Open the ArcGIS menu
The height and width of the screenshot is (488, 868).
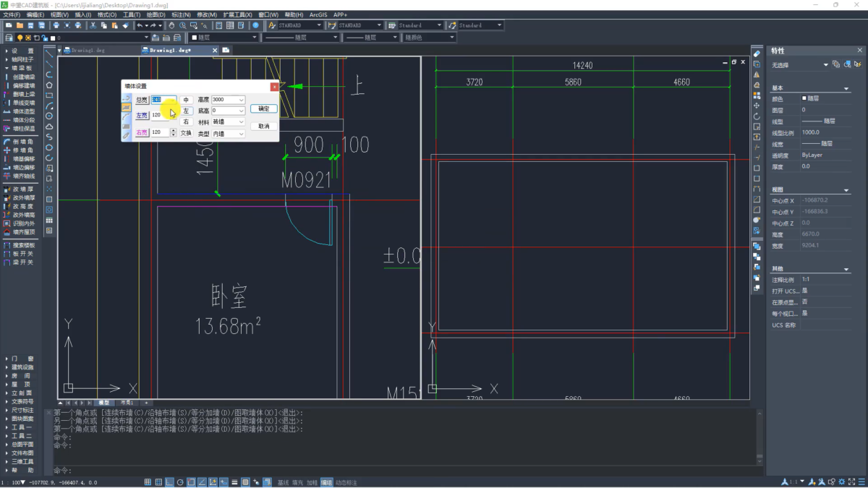[318, 14]
